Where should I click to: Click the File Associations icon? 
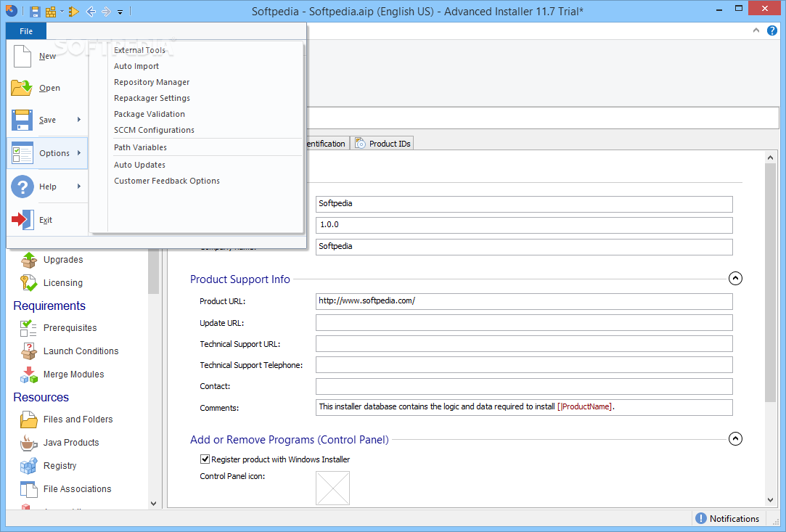tap(28, 489)
